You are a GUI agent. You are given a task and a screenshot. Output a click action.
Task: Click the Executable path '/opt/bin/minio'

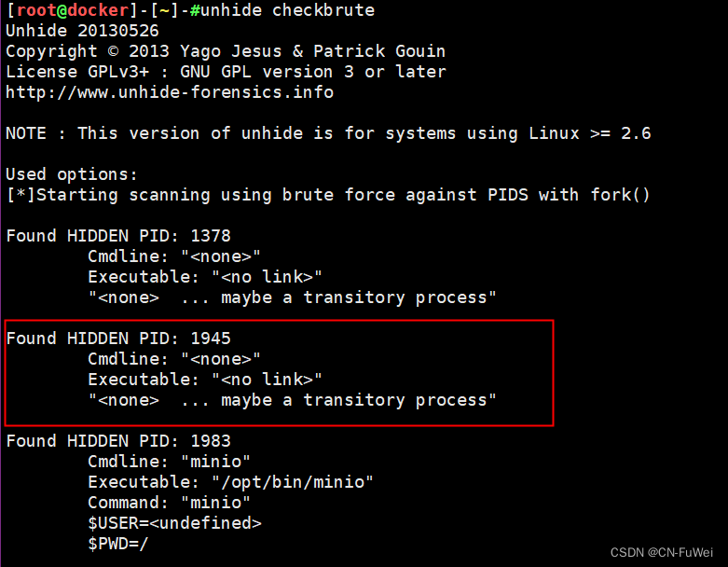click(293, 482)
